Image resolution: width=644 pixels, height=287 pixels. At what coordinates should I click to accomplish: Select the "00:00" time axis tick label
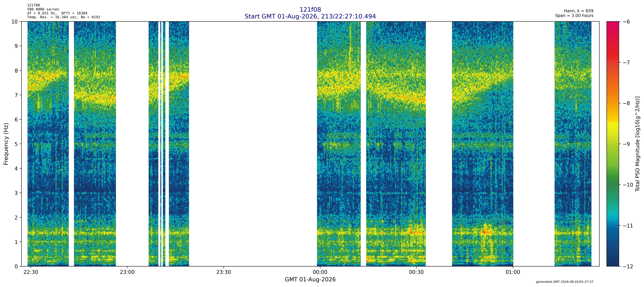tap(320, 272)
